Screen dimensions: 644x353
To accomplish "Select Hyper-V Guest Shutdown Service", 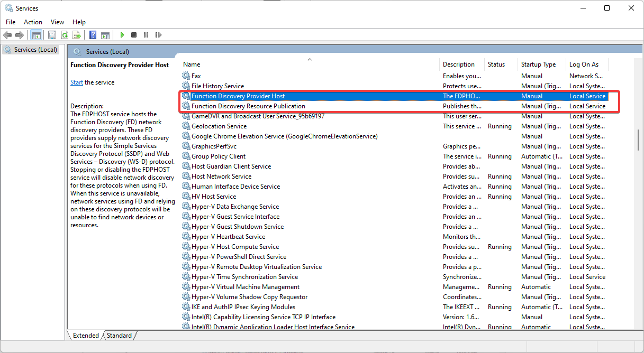I will click(394, 227).
